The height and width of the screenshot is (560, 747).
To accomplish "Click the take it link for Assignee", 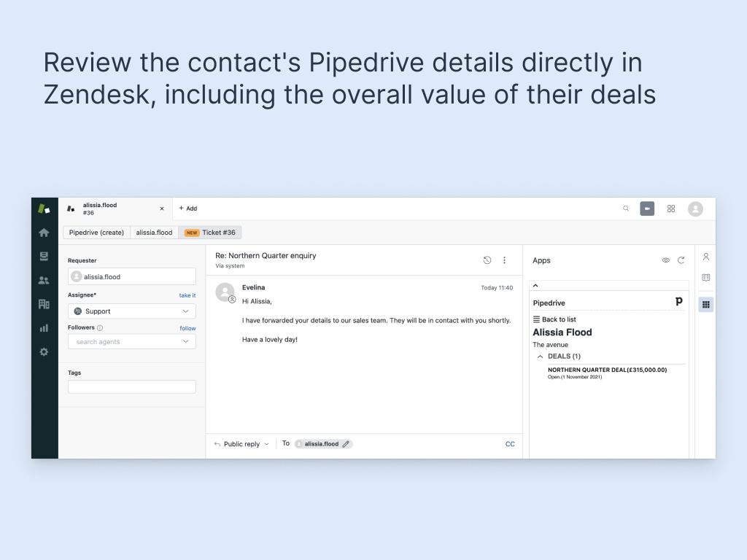I will coord(187,295).
